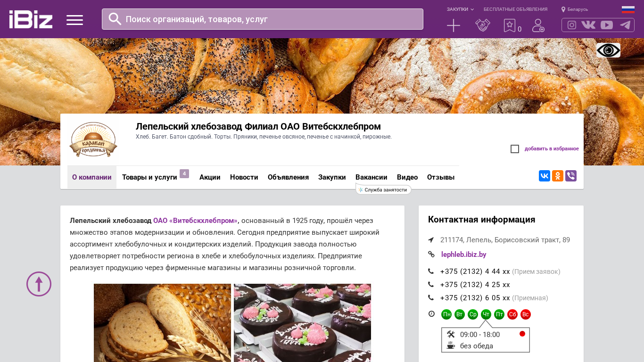Open the user registration profile icon

(x=538, y=25)
